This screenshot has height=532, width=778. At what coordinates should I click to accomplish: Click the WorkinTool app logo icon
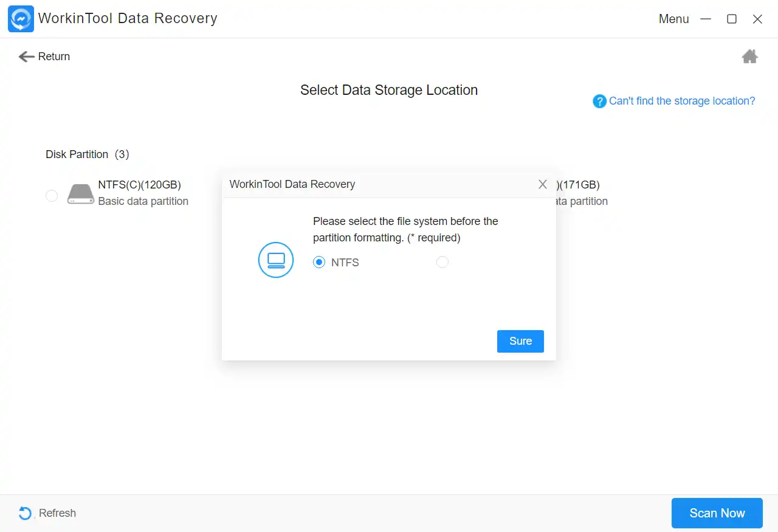(x=21, y=19)
